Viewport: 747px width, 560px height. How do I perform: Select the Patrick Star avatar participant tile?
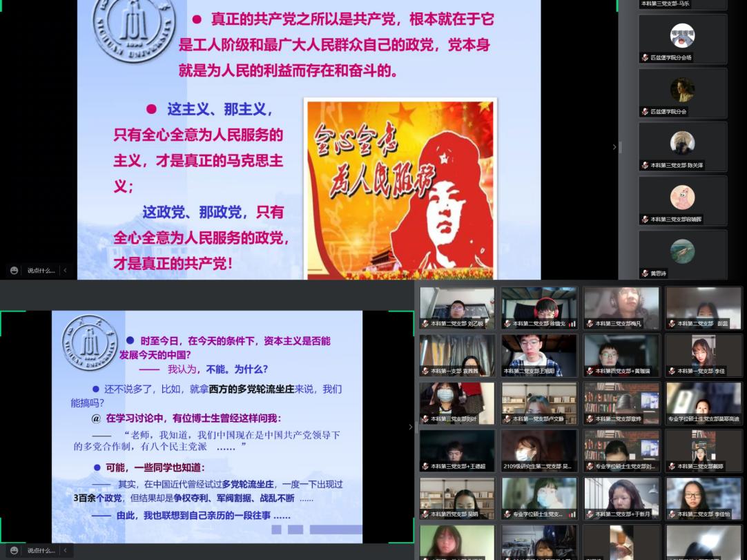pos(682,200)
